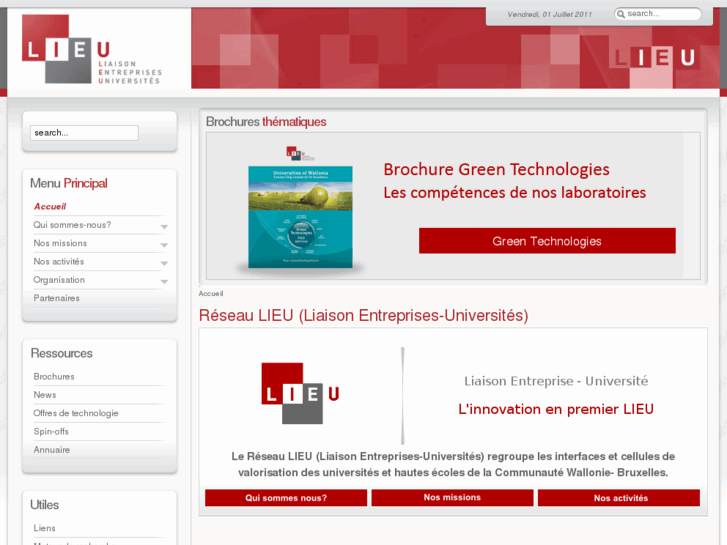The image size is (727, 545).
Task: Open Annuaire under Ressources
Action: pyautogui.click(x=51, y=450)
